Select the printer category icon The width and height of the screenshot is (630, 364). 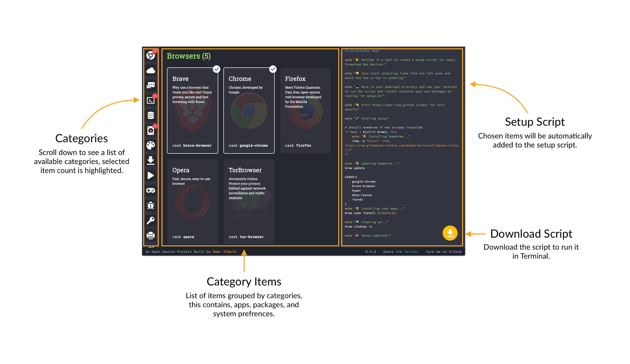click(150, 236)
